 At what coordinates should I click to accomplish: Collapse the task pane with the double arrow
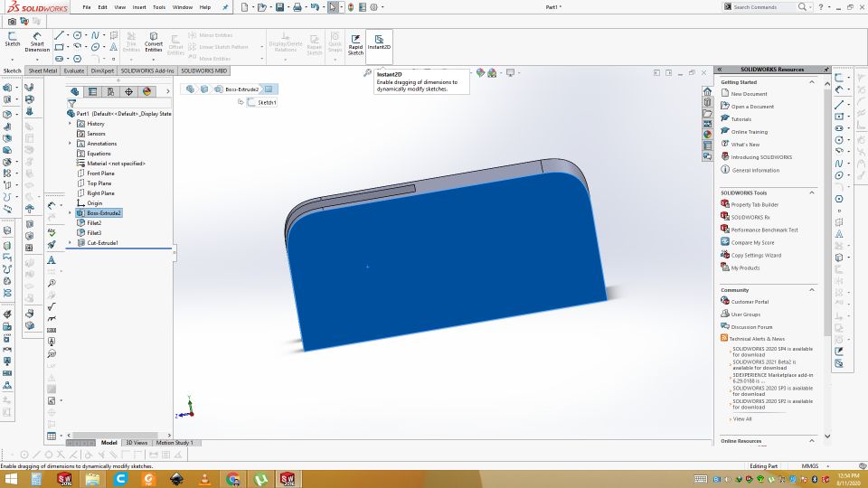[x=720, y=70]
